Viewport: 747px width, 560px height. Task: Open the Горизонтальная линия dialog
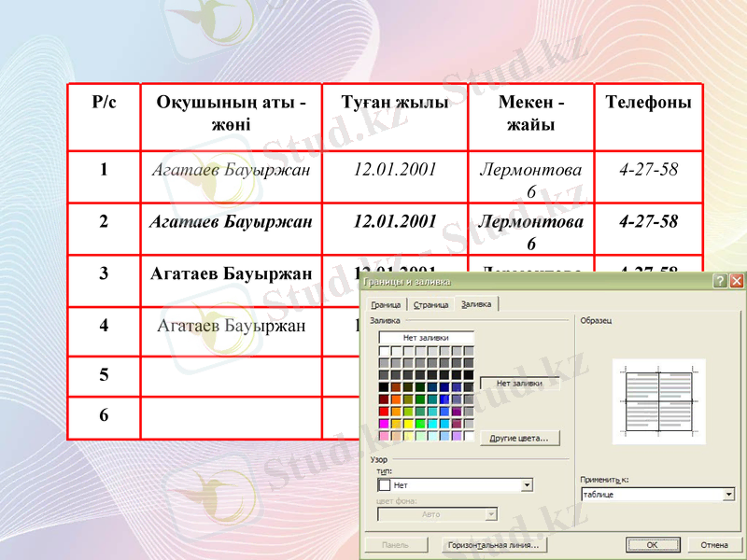click(497, 544)
